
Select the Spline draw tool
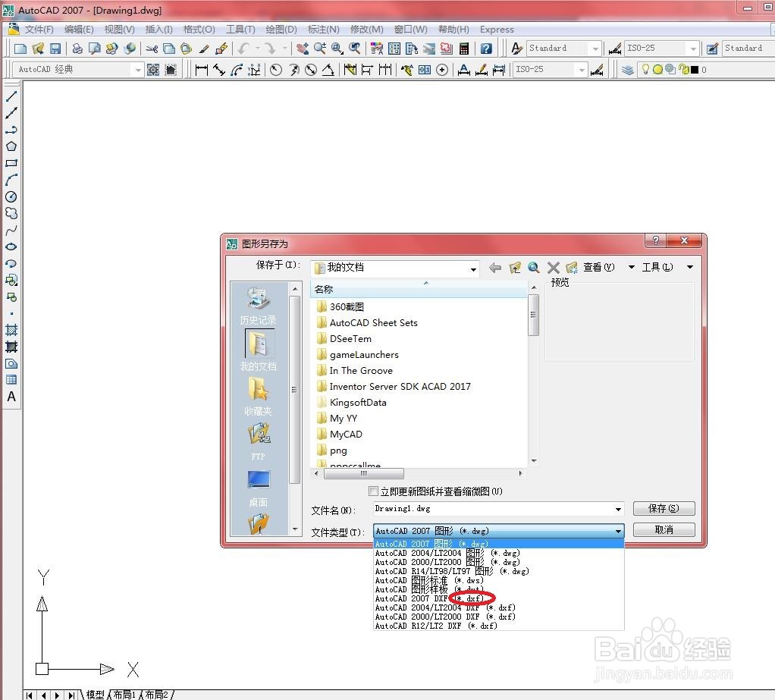(x=11, y=230)
